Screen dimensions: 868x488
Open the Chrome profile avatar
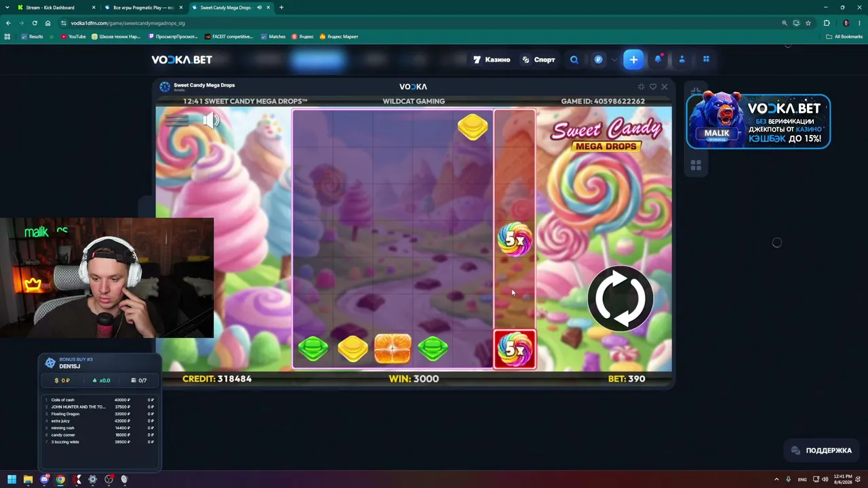(x=846, y=23)
